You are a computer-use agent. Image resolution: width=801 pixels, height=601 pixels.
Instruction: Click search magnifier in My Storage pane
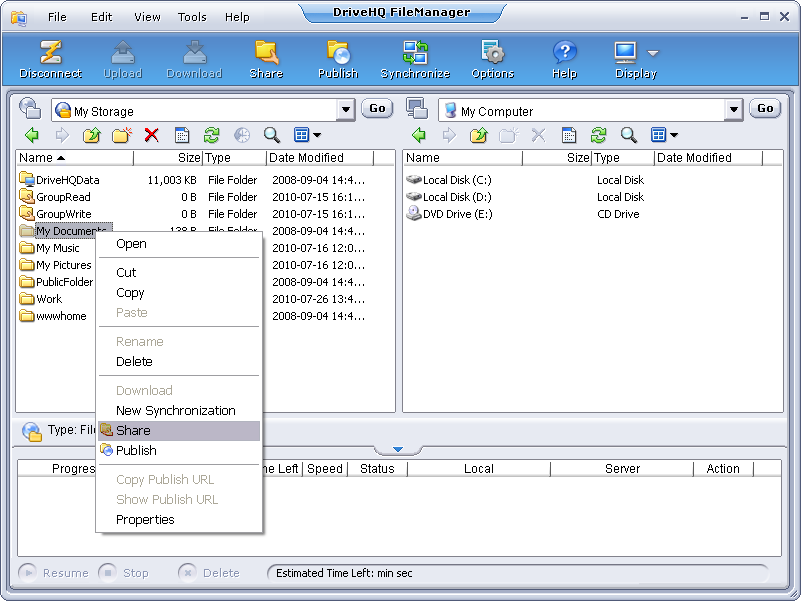(x=271, y=135)
